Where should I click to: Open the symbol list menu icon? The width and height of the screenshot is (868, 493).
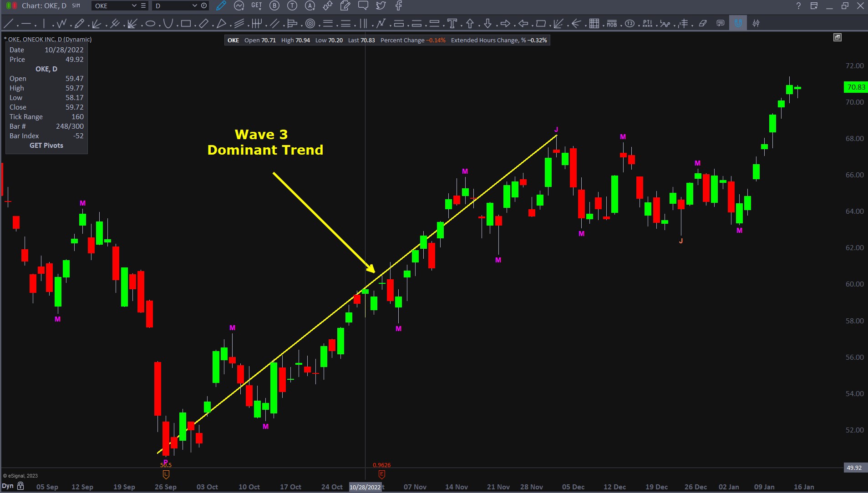[143, 6]
